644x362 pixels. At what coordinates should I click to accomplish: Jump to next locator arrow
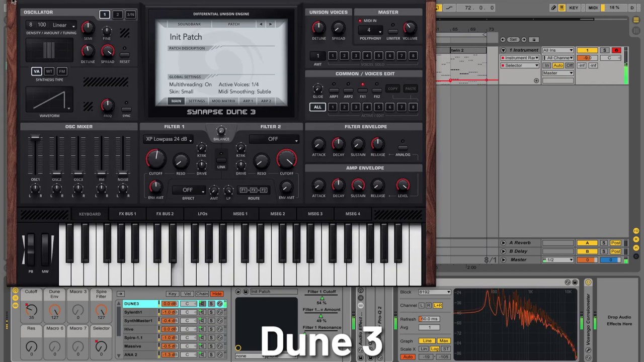point(524,40)
